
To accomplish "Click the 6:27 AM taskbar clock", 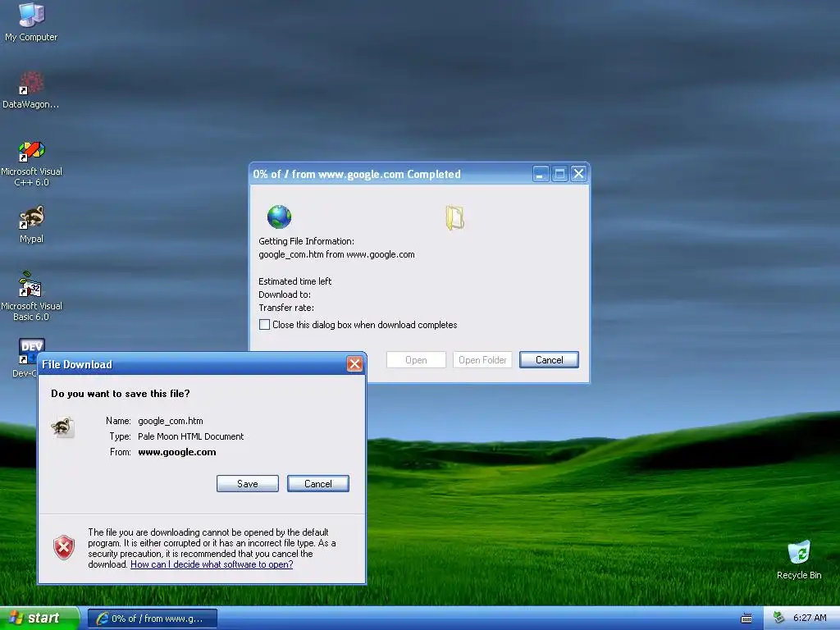I will point(810,618).
